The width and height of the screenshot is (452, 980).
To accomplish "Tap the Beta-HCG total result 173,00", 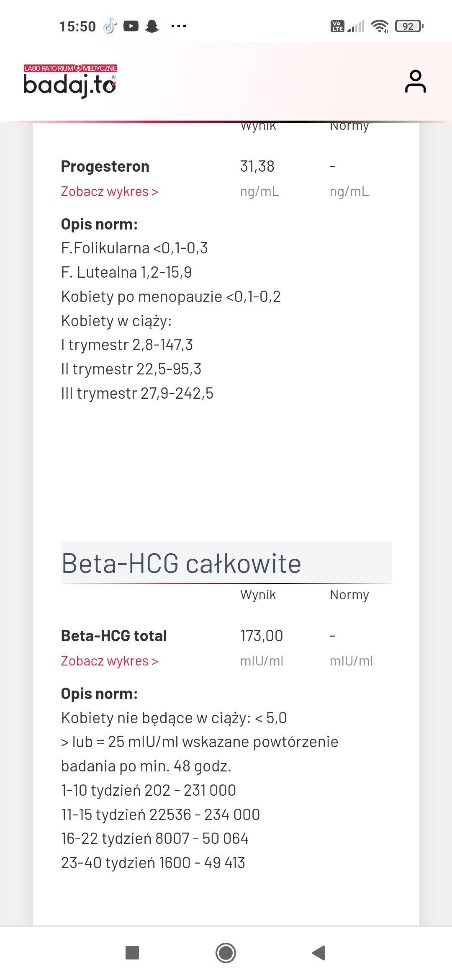I will (x=261, y=636).
